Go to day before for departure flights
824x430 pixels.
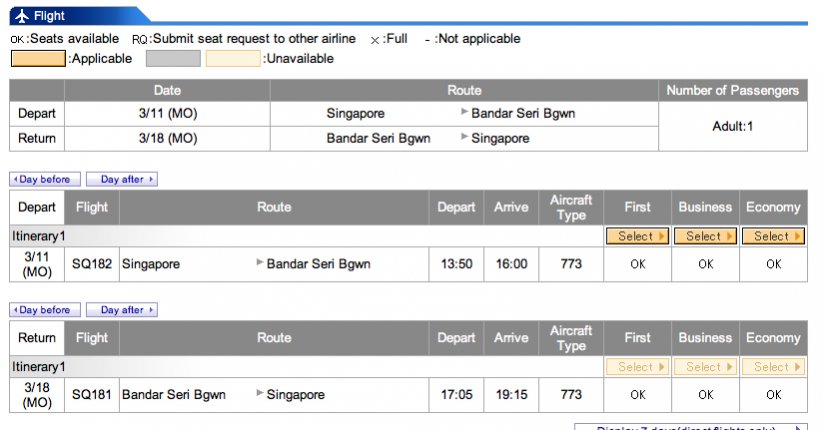[x=45, y=180]
